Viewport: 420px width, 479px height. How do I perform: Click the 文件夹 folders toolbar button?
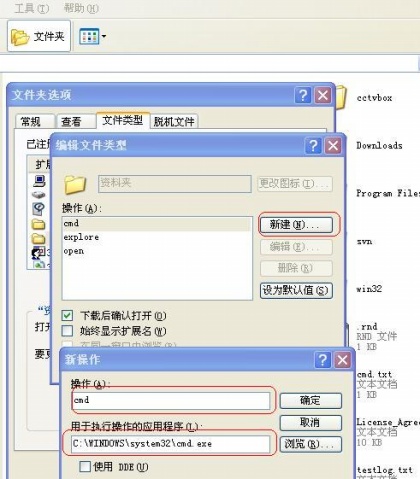39,36
